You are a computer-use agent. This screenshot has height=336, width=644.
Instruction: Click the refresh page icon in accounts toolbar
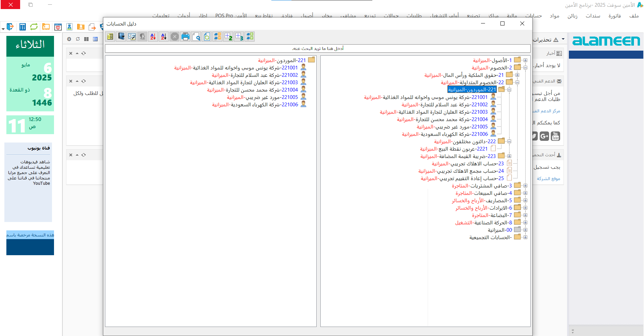pyautogui.click(x=207, y=37)
